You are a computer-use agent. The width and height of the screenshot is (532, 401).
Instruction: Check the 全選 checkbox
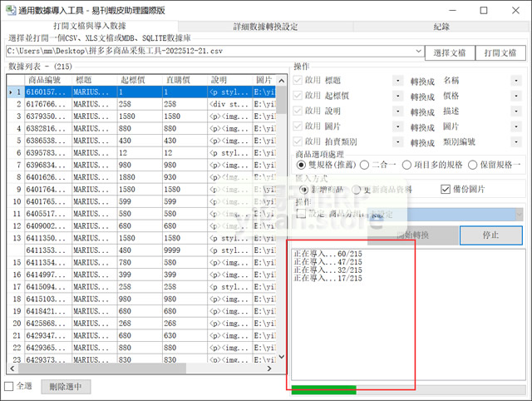tap(9, 387)
